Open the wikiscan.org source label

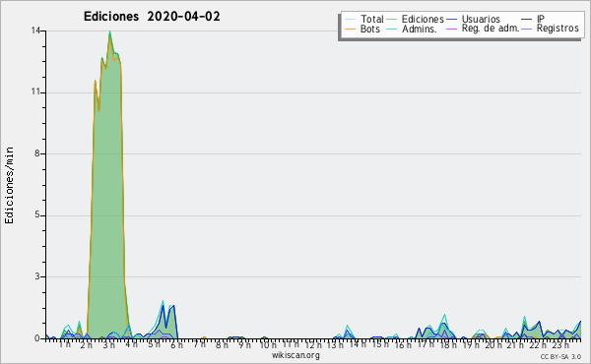point(295,355)
